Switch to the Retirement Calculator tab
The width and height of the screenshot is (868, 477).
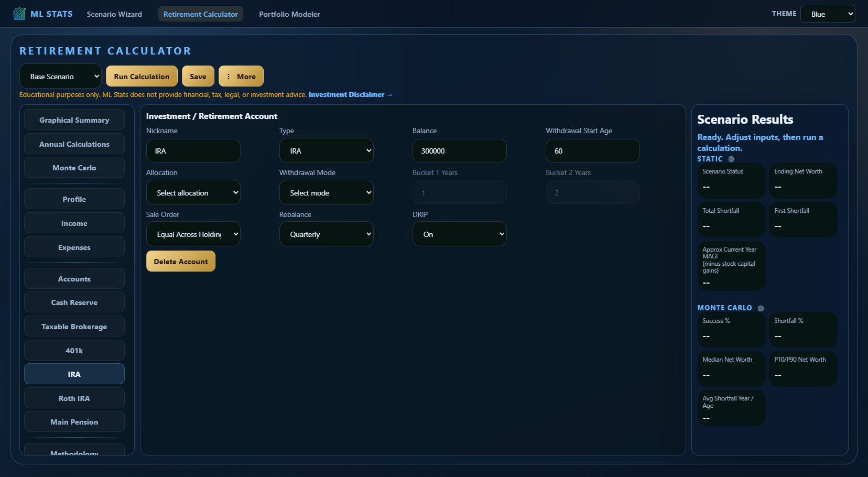[x=201, y=14]
